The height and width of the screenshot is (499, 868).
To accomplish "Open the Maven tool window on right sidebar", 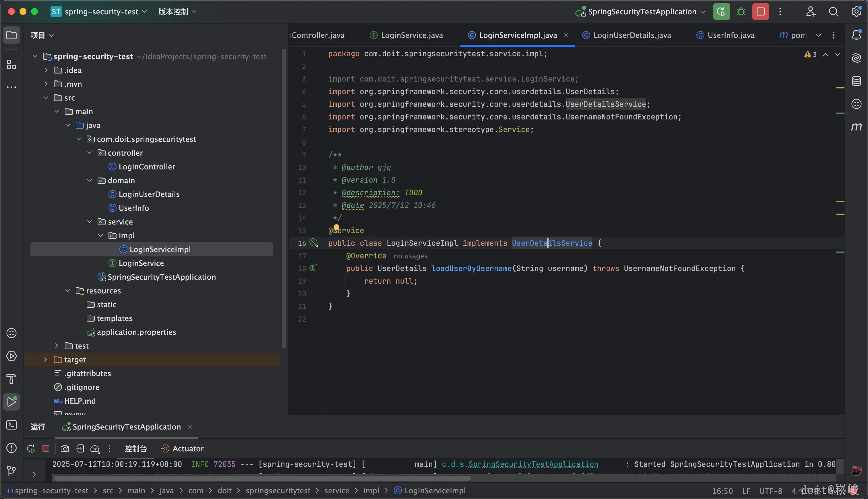I will (856, 127).
